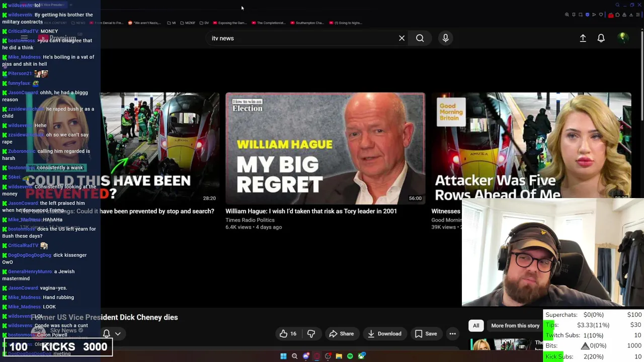Share the Dick Cheney video
Image resolution: width=644 pixels, height=362 pixels.
(342, 334)
